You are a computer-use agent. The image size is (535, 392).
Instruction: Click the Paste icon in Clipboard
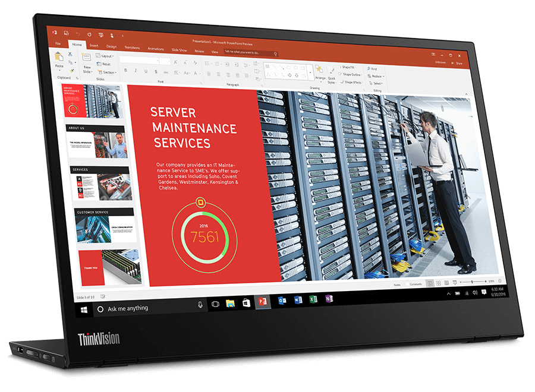click(59, 59)
